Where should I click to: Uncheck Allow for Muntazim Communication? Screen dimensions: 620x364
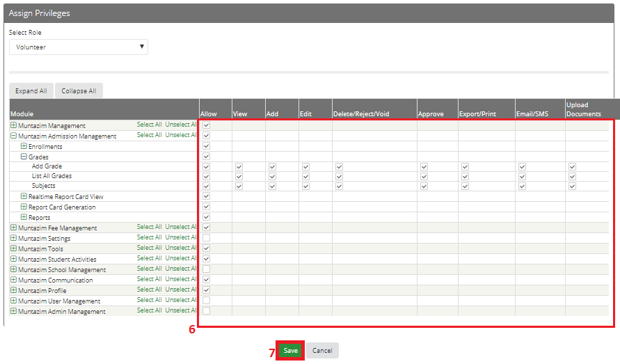[x=207, y=279]
